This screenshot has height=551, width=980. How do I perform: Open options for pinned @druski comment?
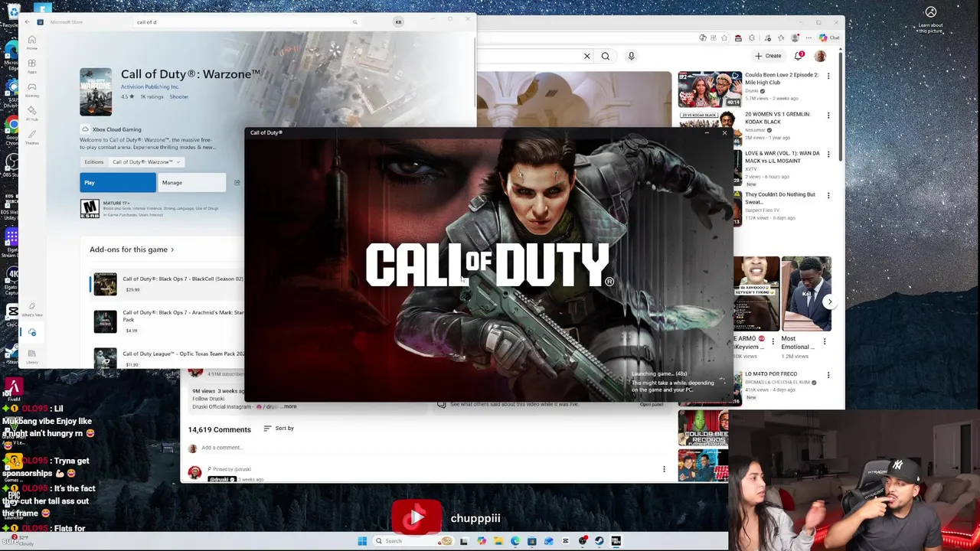[x=664, y=469]
